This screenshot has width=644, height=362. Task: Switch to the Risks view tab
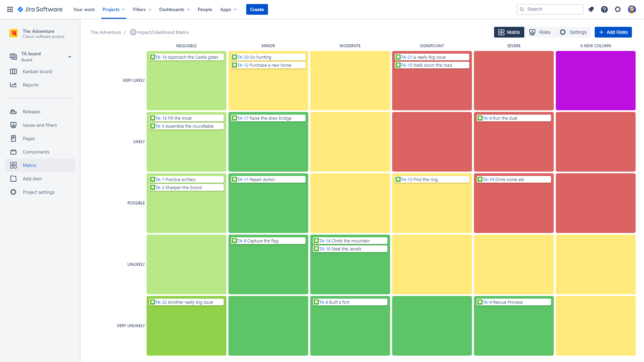pos(540,32)
